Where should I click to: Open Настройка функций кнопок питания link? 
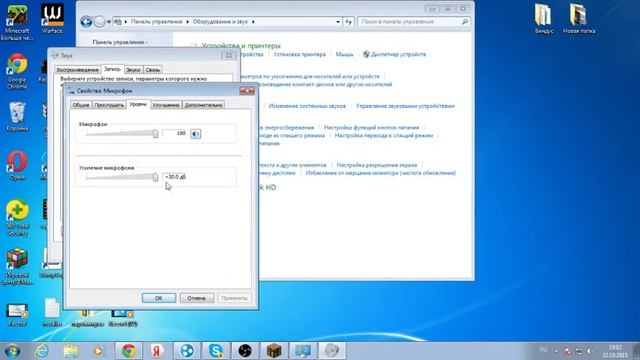371,128
